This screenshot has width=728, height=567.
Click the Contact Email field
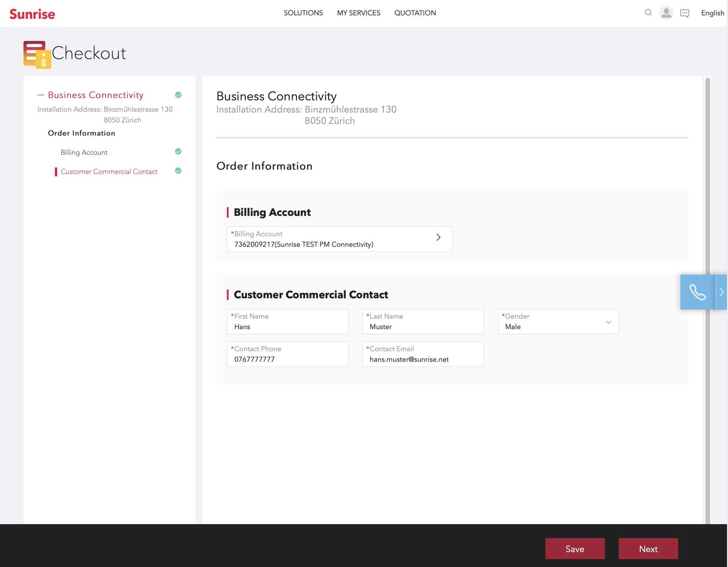(423, 354)
